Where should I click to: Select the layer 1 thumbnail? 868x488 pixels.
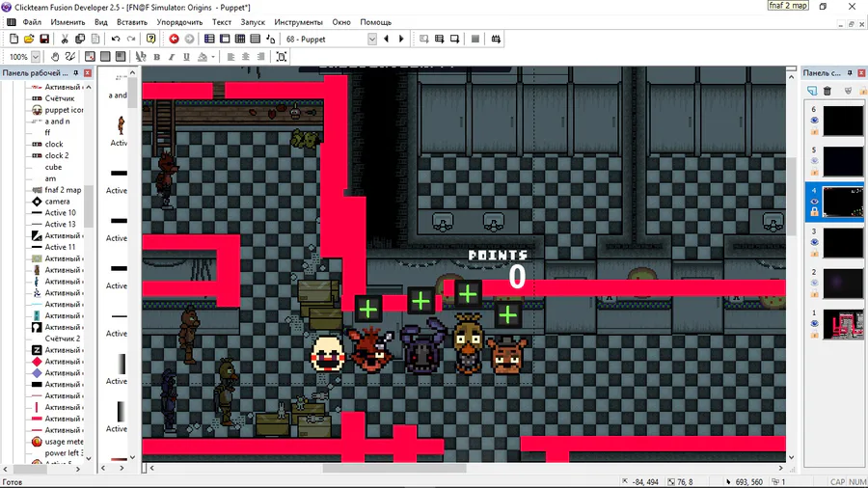click(x=843, y=324)
